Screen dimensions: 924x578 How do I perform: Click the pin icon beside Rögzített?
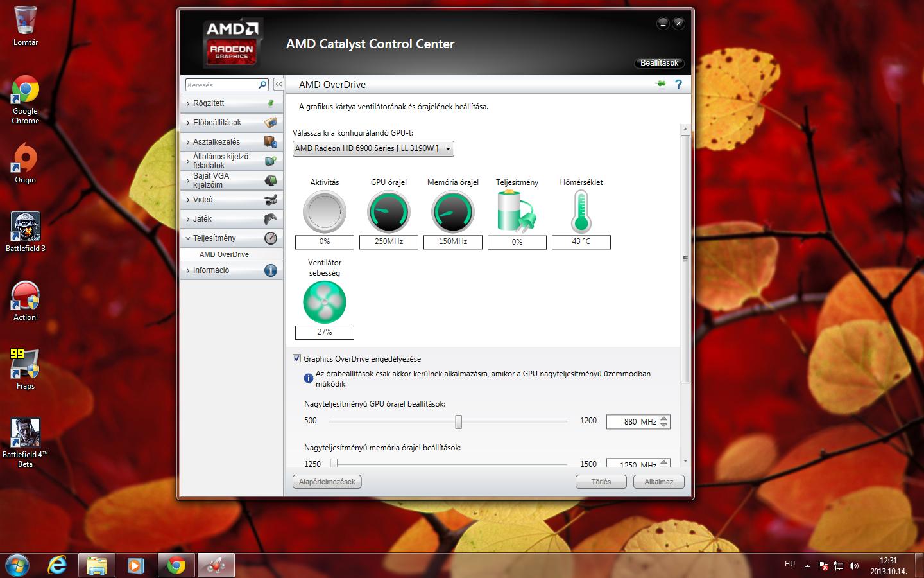(x=271, y=103)
